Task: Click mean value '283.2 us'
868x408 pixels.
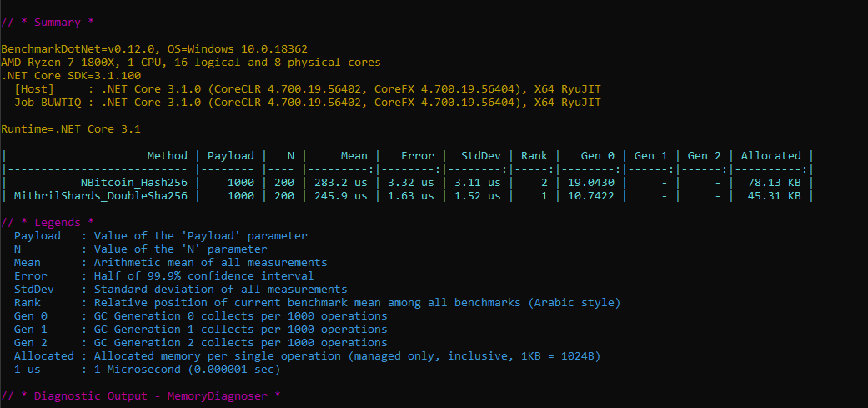Action: 340,182
